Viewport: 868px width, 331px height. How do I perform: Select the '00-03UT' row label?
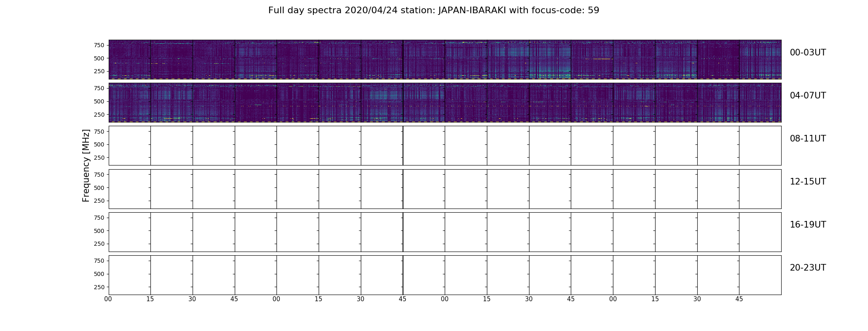tap(808, 53)
